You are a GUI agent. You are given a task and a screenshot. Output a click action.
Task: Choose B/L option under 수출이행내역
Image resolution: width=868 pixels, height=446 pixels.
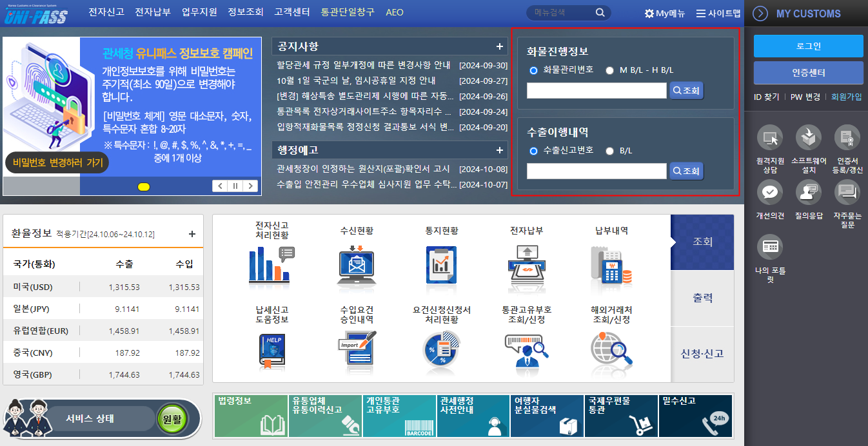(609, 151)
